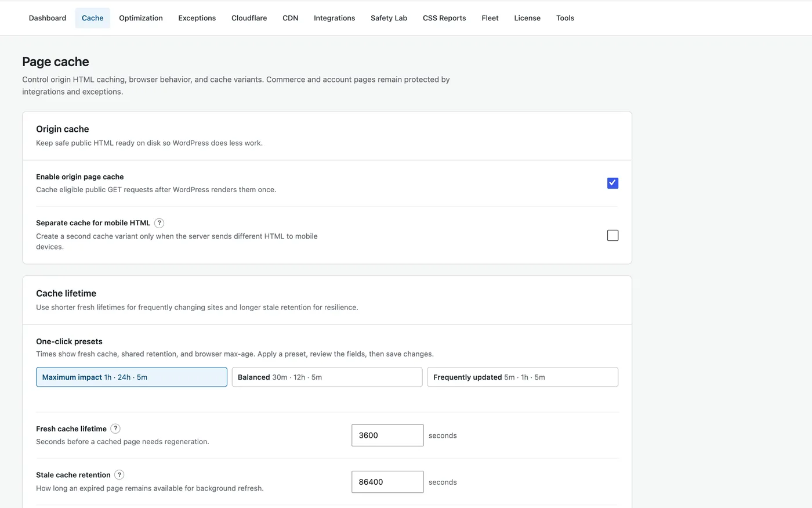Click 'seconds' unit beside the 3600 field

pyautogui.click(x=443, y=435)
